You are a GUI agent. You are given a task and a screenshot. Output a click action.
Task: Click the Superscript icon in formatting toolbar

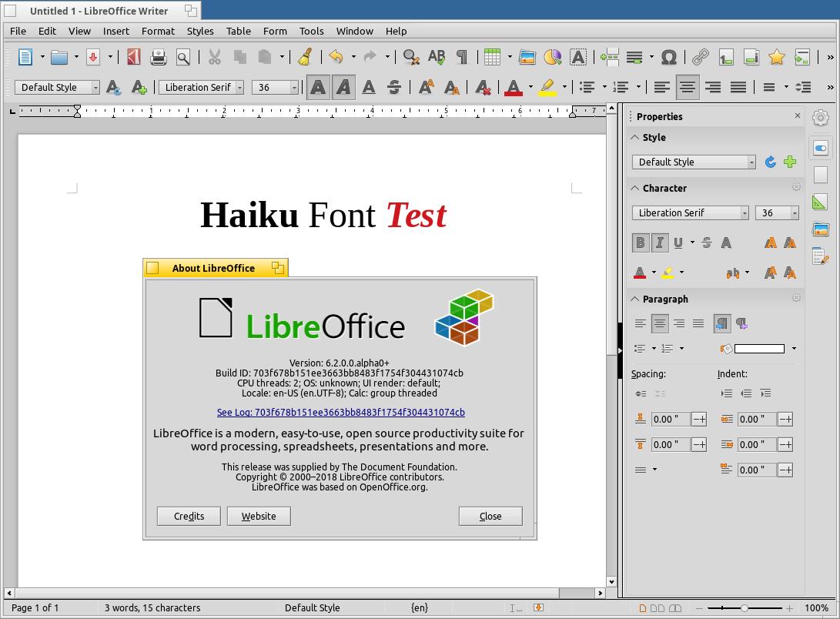(427, 87)
